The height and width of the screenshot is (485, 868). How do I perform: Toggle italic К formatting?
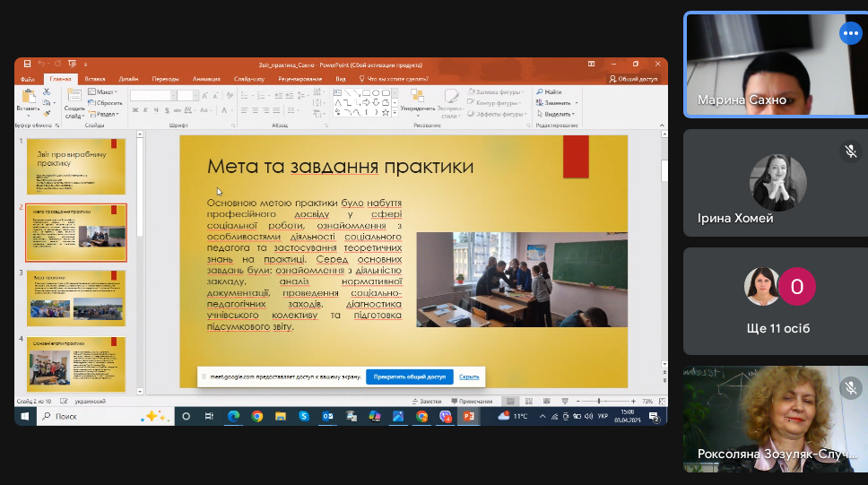145,110
